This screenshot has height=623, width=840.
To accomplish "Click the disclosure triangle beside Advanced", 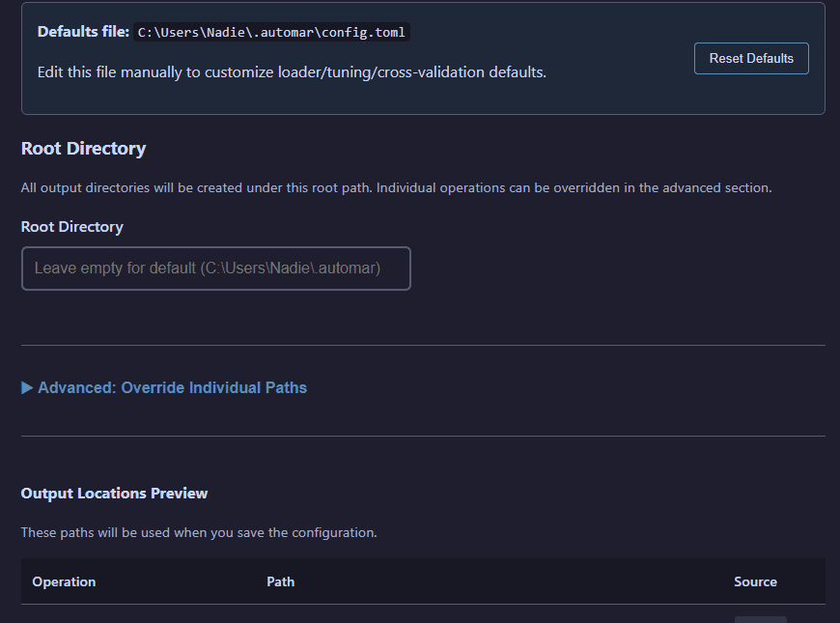I will tap(27, 387).
